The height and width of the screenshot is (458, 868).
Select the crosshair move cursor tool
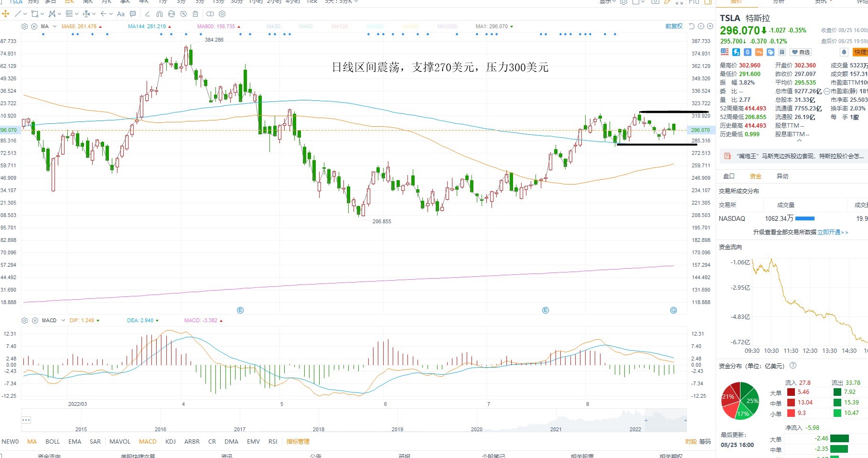6,14
